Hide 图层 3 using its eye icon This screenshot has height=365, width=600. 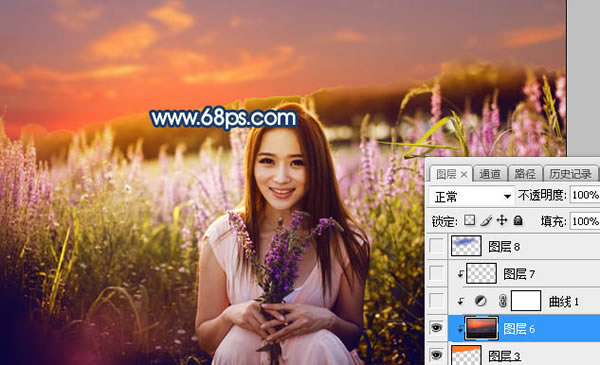coord(437,355)
